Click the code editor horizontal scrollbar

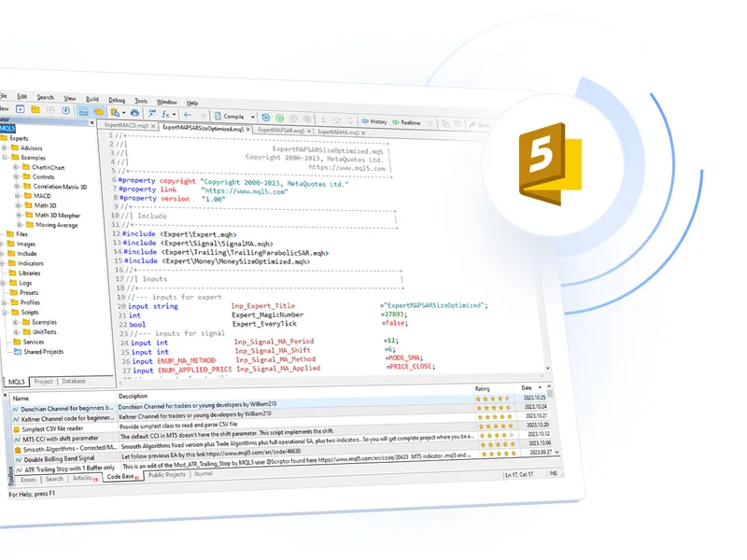[331, 379]
